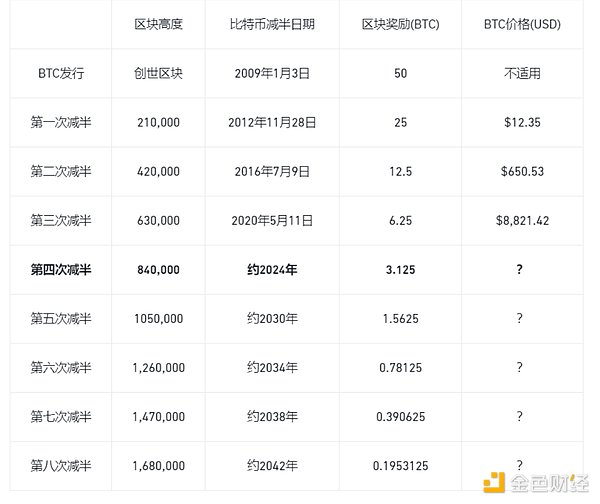Viewport: 600px width, 504px height.
Task: Click the 创世区块 cell
Action: [157, 73]
